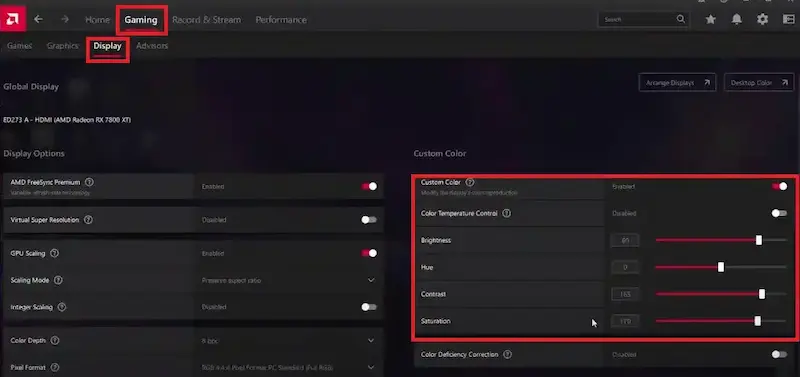Viewport: 800px width, 377px height.
Task: Disable AMD FreeSync Premium toggle
Action: coord(369,187)
